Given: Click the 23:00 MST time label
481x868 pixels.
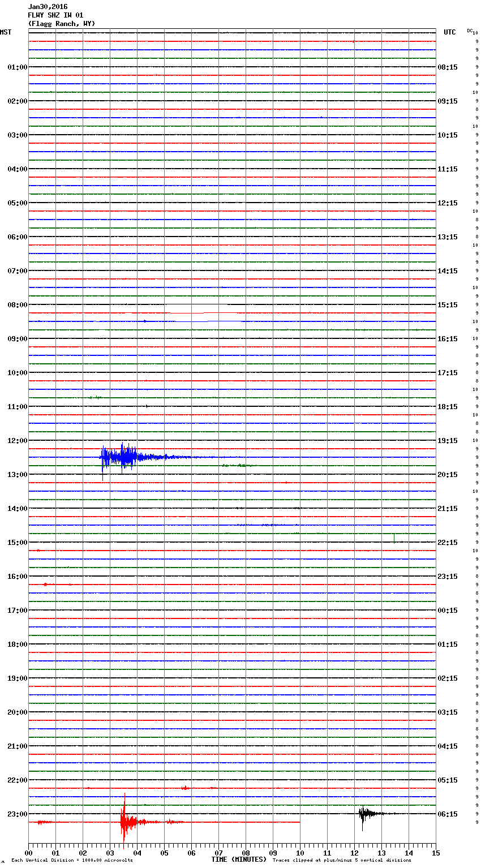Looking at the screenshot, I should (x=18, y=814).
